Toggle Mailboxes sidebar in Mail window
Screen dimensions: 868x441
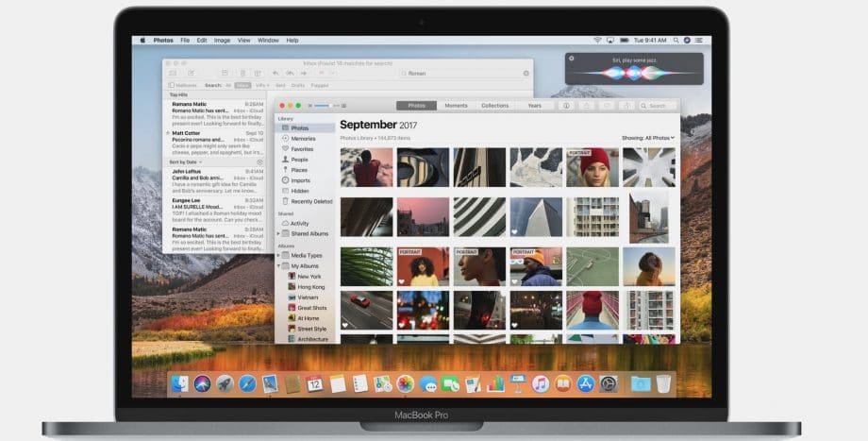pos(183,85)
